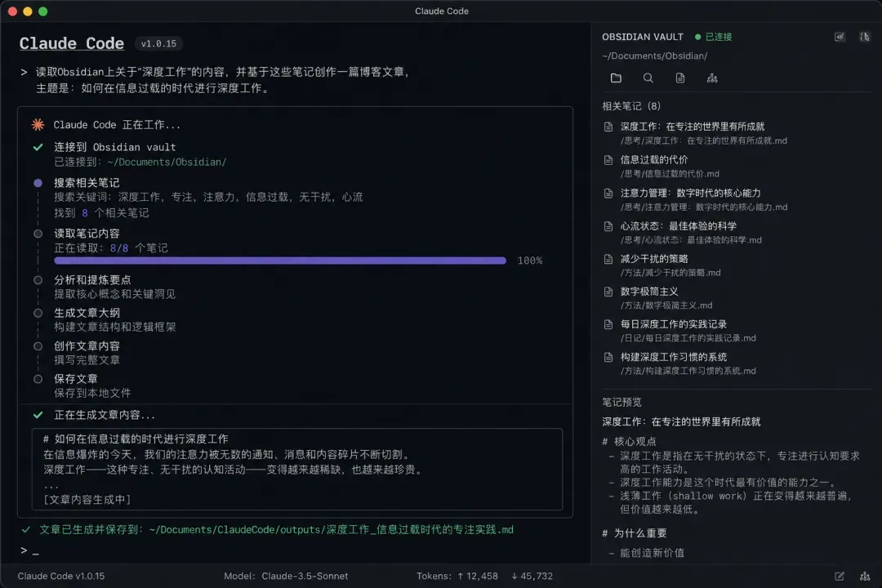Click the 已连接 connection status label
882x588 pixels.
(719, 37)
